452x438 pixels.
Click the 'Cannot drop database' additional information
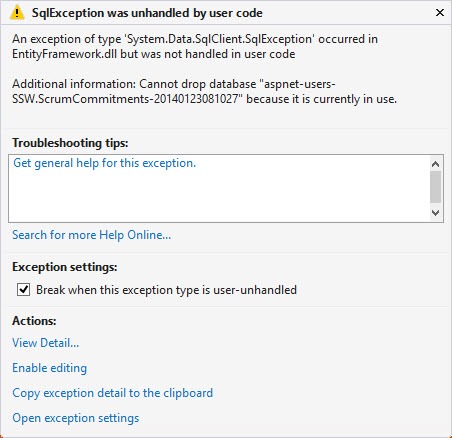tap(204, 91)
